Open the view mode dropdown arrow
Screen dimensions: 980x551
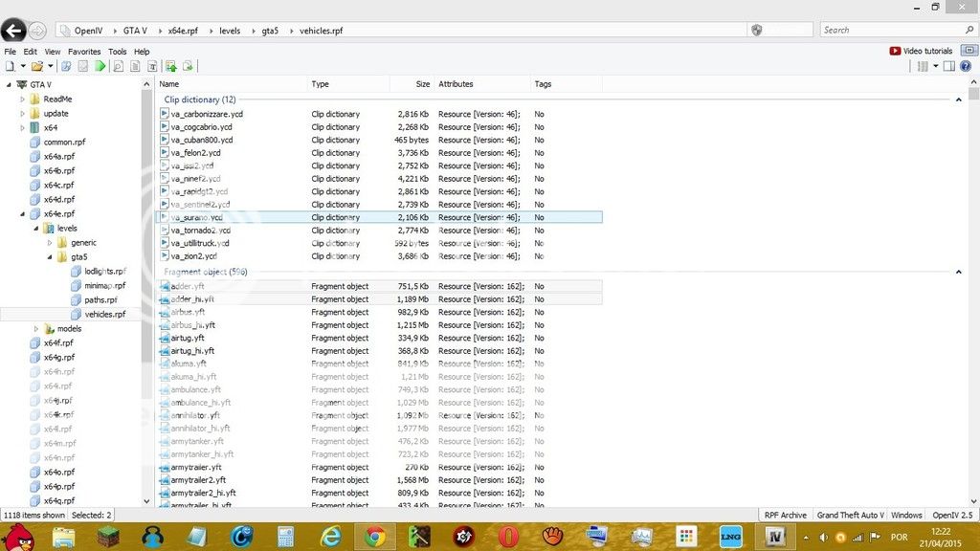pyautogui.click(x=935, y=66)
